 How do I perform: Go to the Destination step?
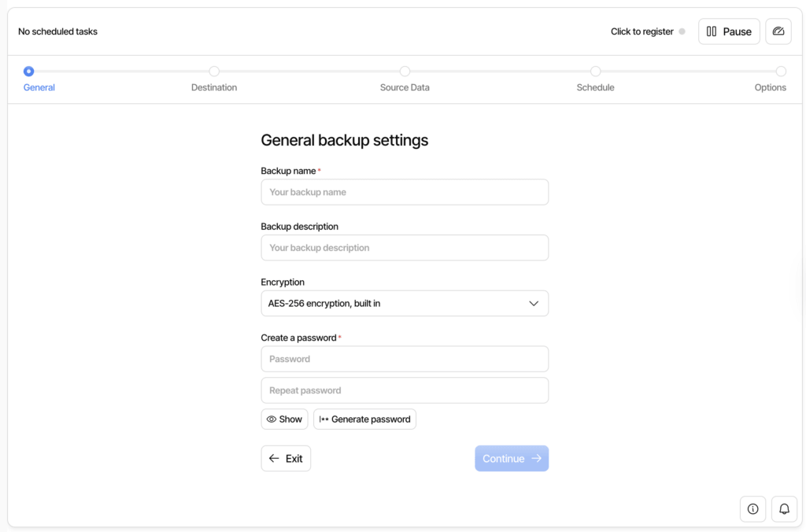point(214,79)
